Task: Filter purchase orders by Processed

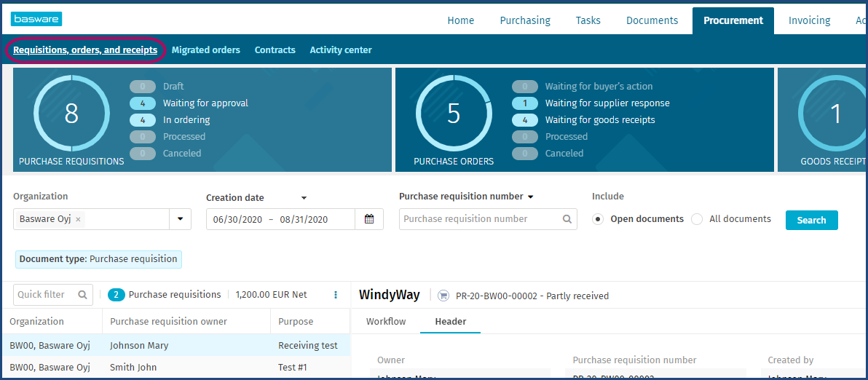Action: coord(550,136)
